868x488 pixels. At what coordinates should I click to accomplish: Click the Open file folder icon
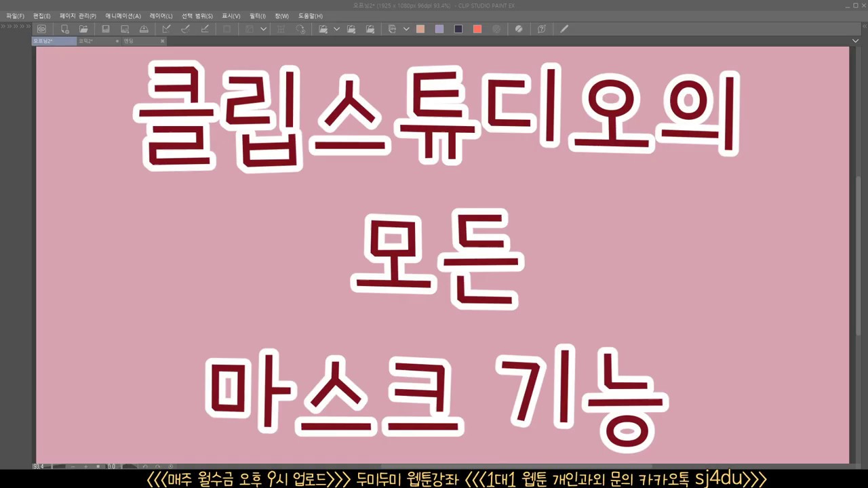(83, 29)
